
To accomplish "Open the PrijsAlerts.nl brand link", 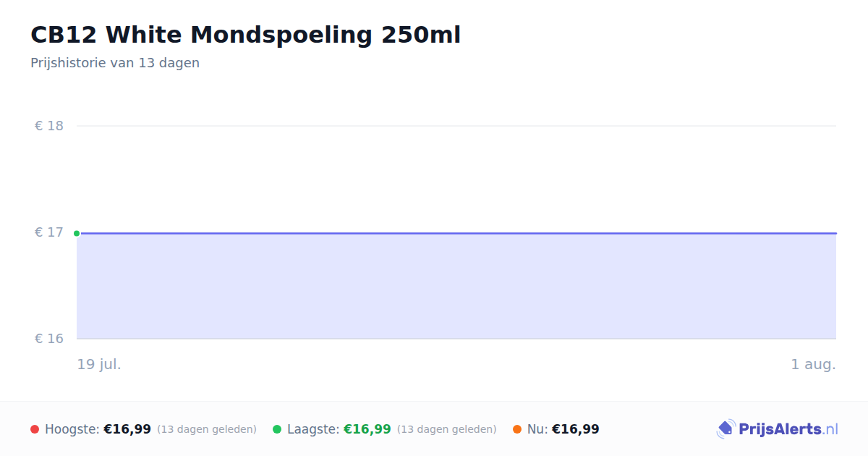I will point(778,429).
